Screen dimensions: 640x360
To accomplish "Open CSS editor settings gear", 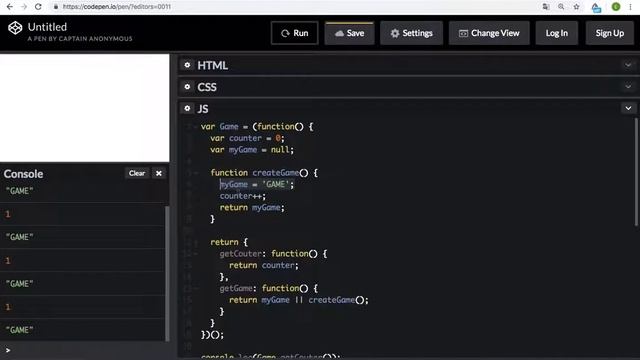I will pyautogui.click(x=187, y=87).
